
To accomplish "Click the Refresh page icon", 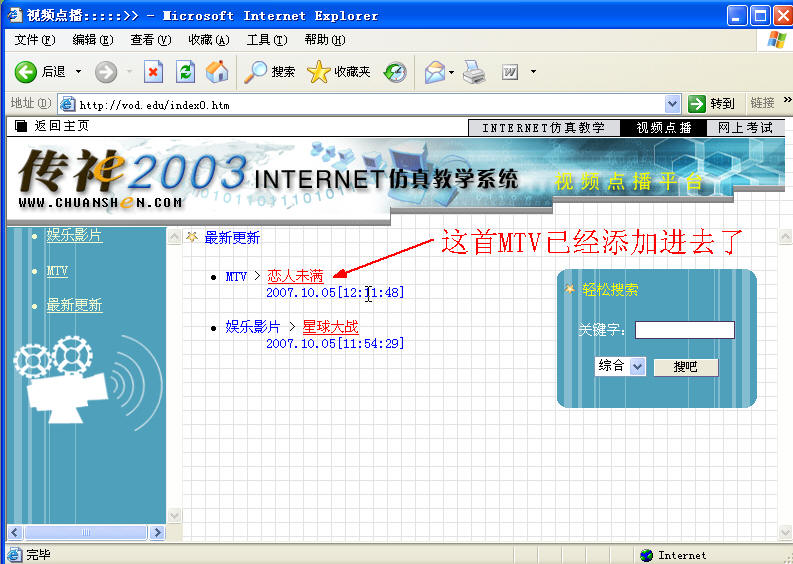I will [x=185, y=72].
